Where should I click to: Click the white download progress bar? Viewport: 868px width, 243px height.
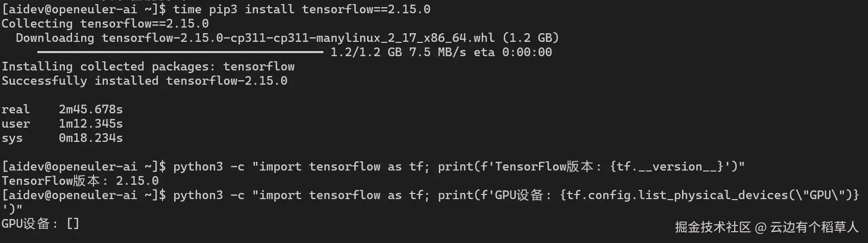(x=180, y=52)
